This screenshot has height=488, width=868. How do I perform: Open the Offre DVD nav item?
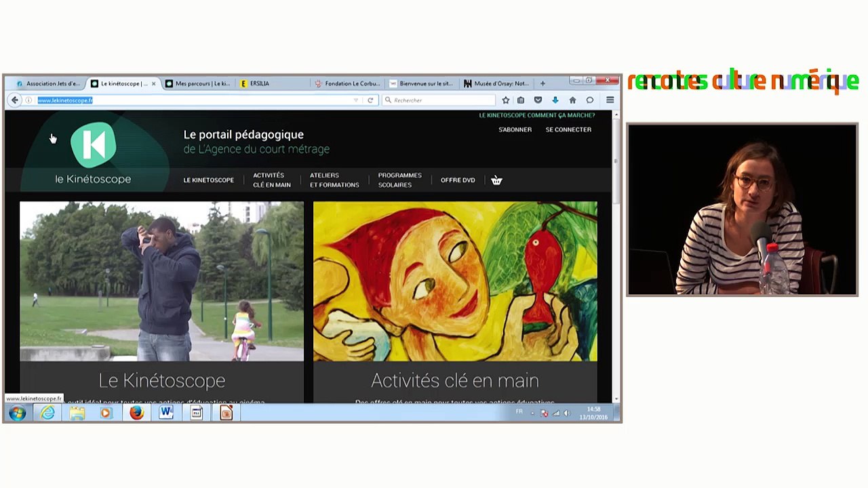(458, 180)
